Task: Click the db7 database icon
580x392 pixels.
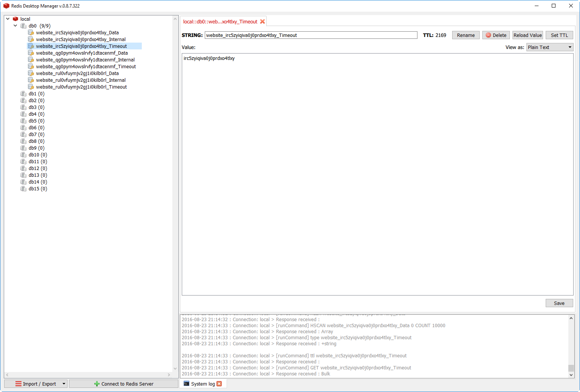Action: point(23,134)
